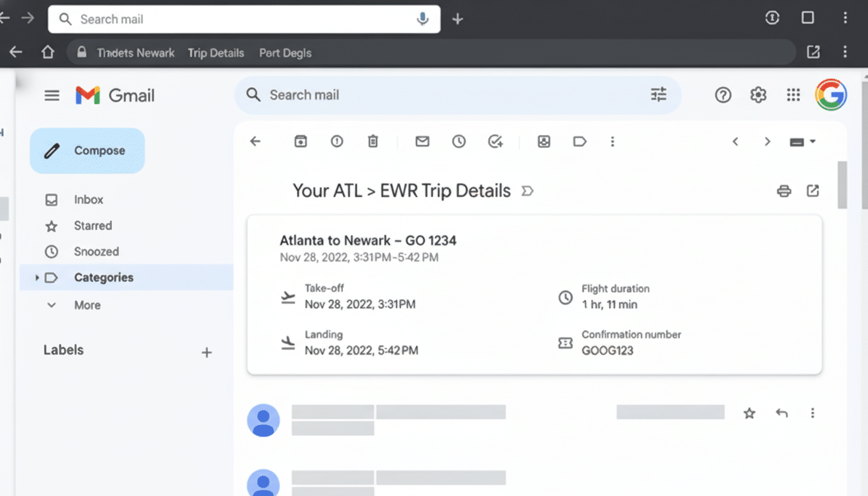
Task: Snooze this email
Action: pos(459,141)
